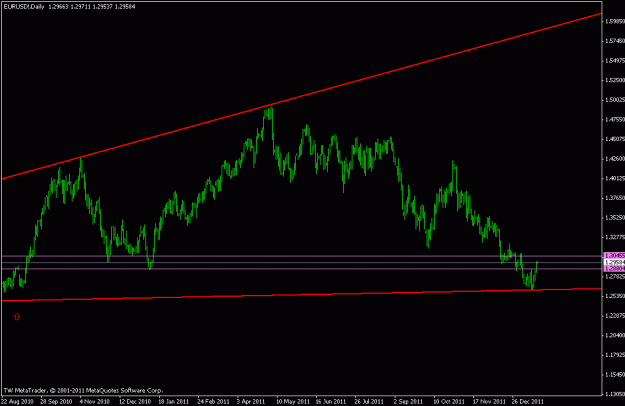Viewport: 625px width, 406px height.
Task: Click the 1.54975 price axis value
Action: point(615,61)
